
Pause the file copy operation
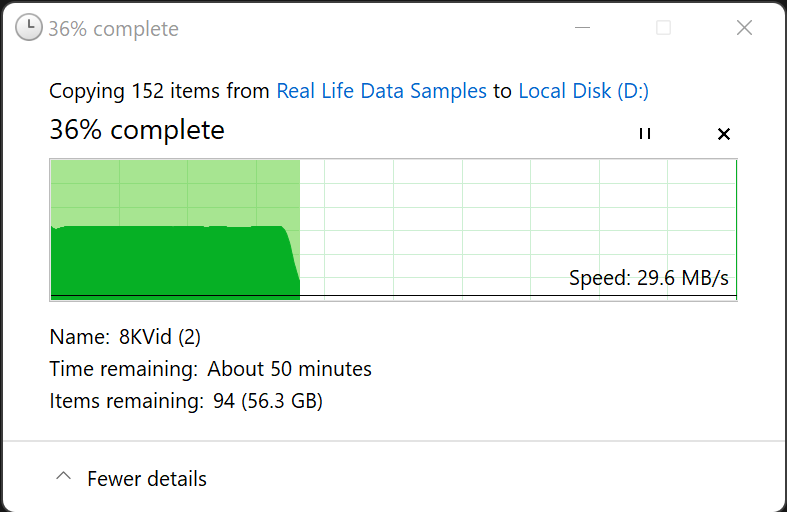pyautogui.click(x=645, y=134)
